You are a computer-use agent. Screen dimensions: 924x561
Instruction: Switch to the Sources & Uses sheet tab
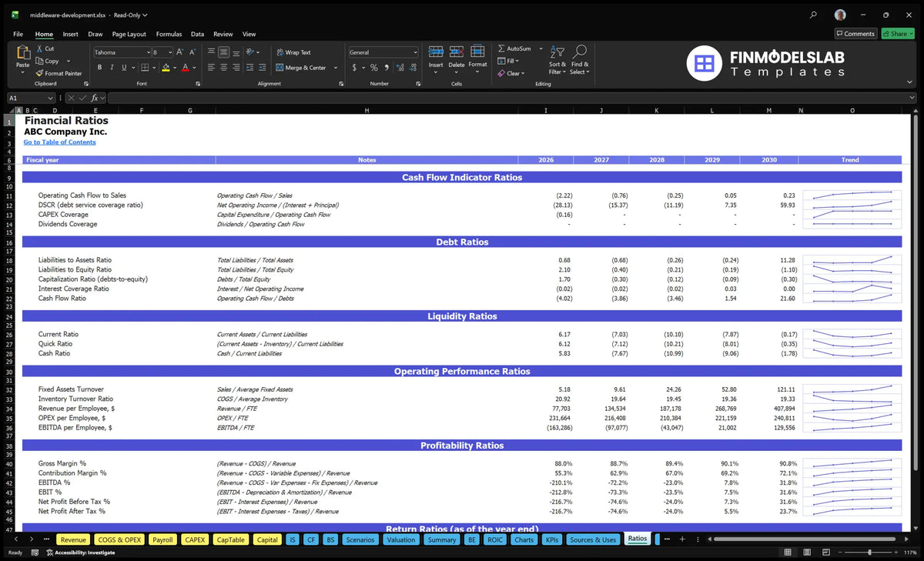tap(593, 539)
